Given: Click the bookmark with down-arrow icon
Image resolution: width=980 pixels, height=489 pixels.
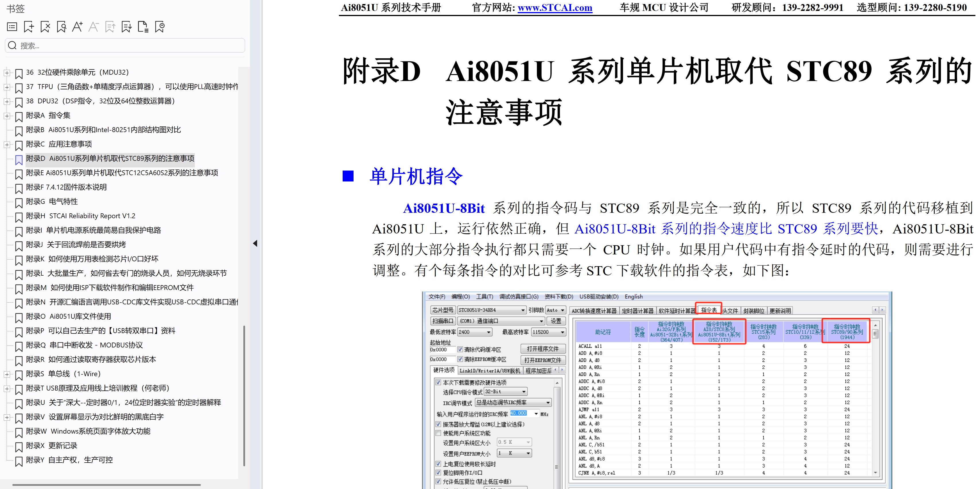Looking at the screenshot, I should 126,27.
